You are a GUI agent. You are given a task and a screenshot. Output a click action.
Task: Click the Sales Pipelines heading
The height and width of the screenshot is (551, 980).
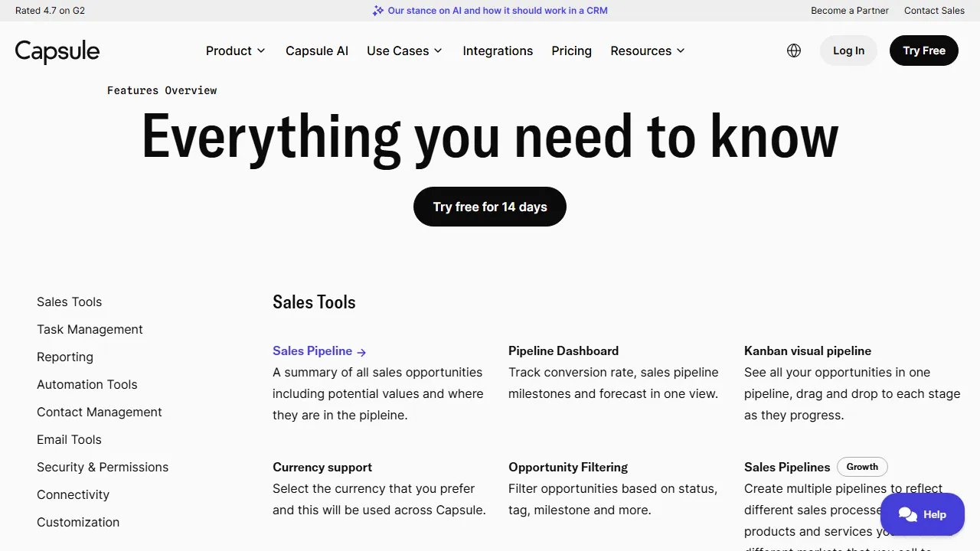[787, 467]
